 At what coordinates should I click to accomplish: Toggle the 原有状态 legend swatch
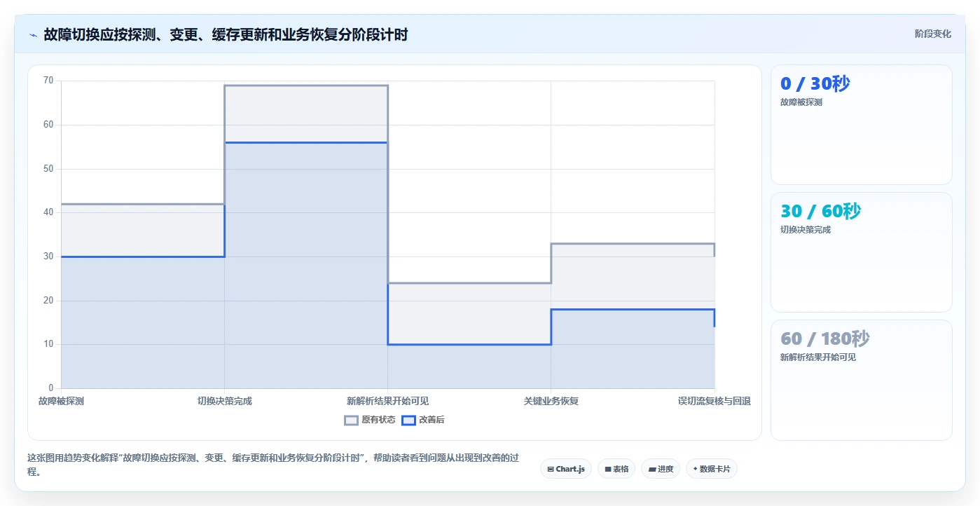[351, 420]
